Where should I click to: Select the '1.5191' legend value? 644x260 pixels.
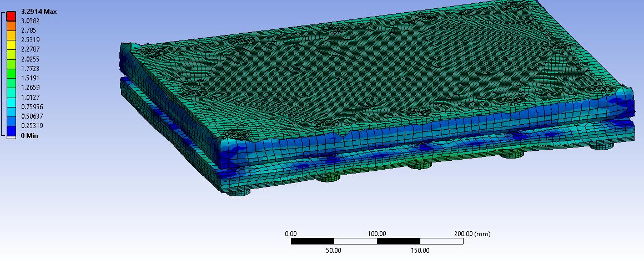(31, 78)
